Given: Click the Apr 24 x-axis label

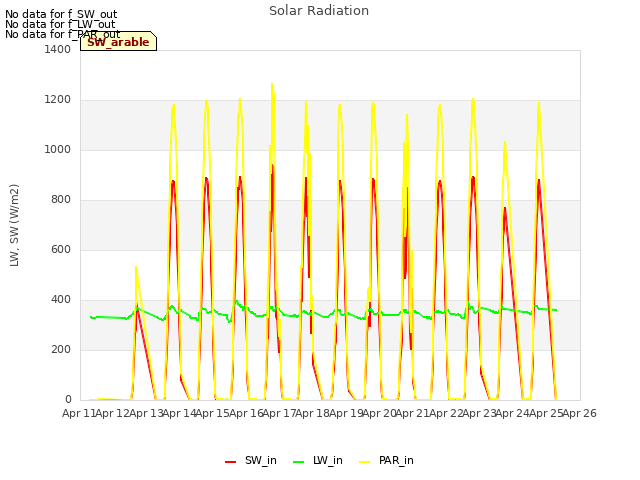Looking at the screenshot, I should tap(512, 413).
